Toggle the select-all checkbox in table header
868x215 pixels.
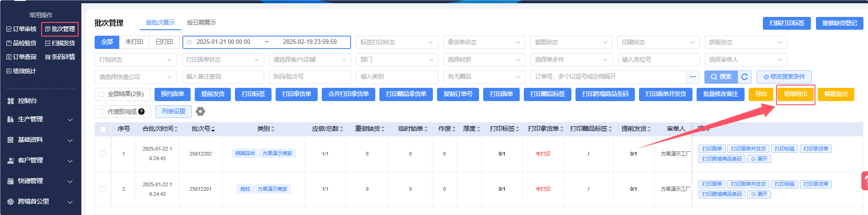pos(103,129)
